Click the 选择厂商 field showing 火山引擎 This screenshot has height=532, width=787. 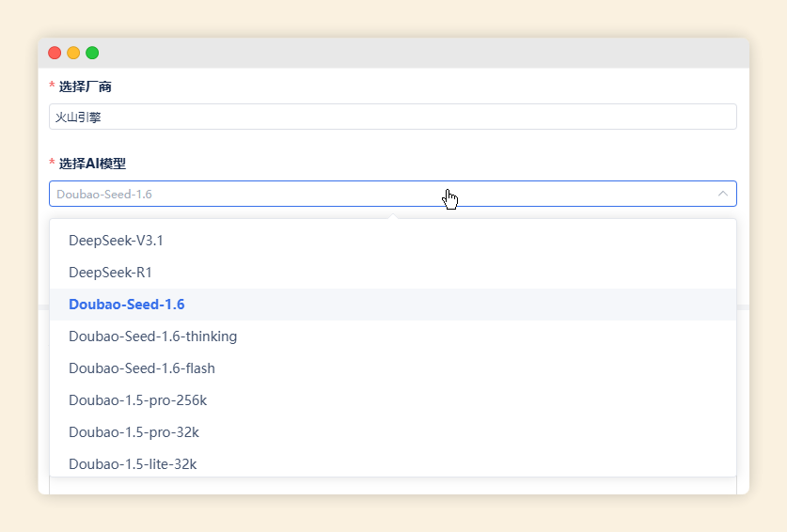coord(392,117)
